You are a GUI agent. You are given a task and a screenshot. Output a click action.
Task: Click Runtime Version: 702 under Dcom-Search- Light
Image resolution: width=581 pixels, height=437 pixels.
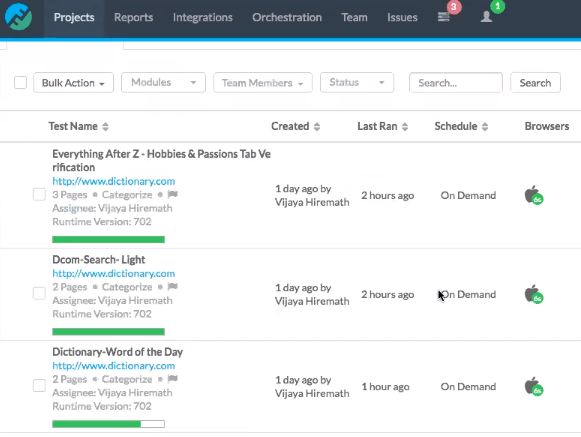pyautogui.click(x=102, y=314)
